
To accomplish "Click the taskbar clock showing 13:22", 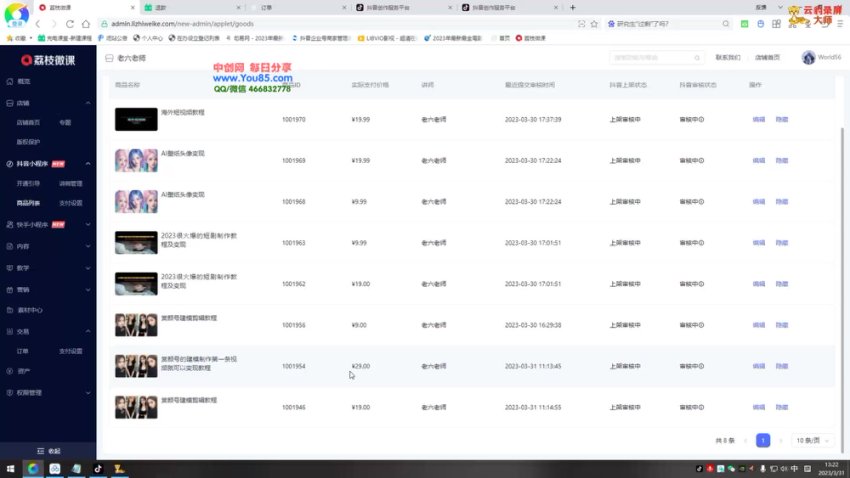I will tap(831, 469).
